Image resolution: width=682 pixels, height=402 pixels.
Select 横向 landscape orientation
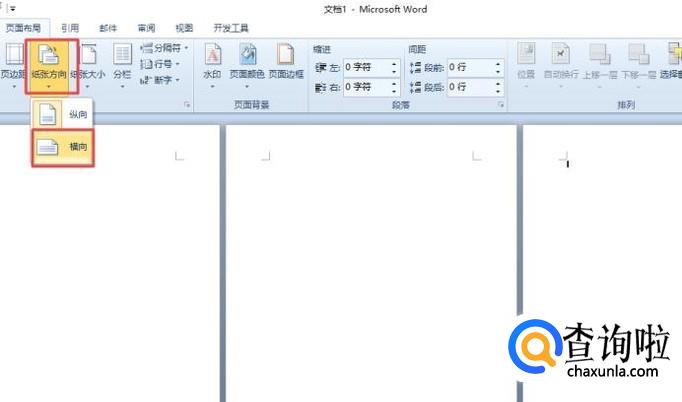[63, 147]
